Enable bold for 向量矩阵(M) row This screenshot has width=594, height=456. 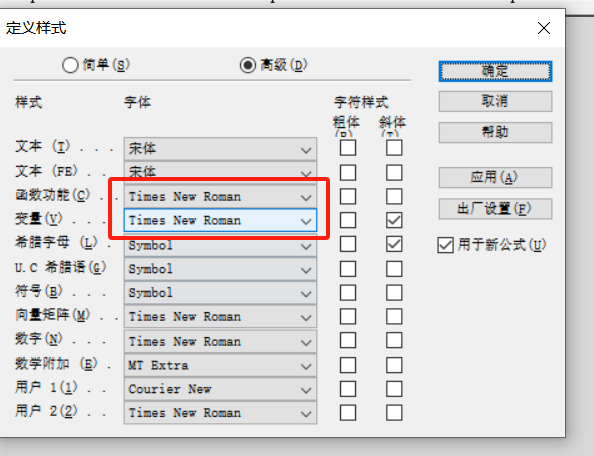348,317
